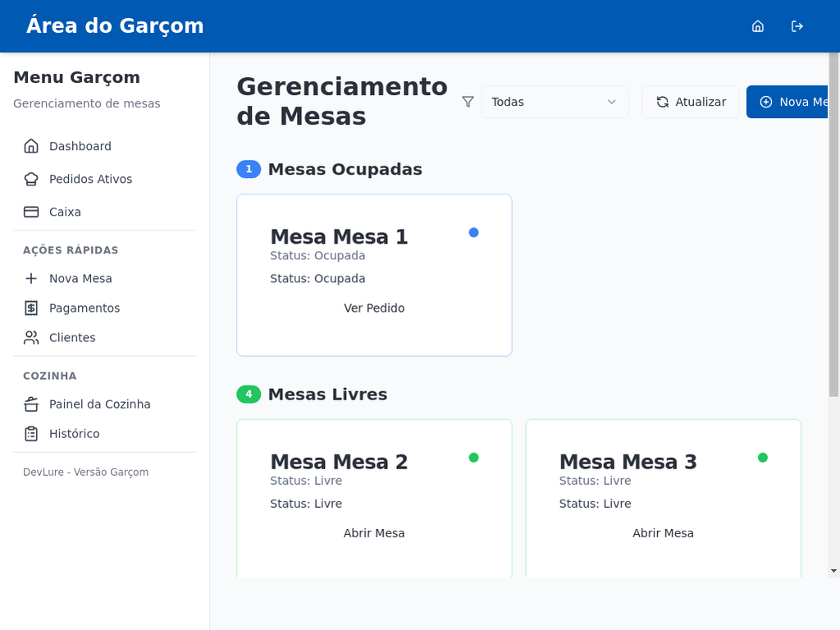The width and height of the screenshot is (840, 630).
Task: Click the filter funnel icon
Action: click(x=468, y=102)
